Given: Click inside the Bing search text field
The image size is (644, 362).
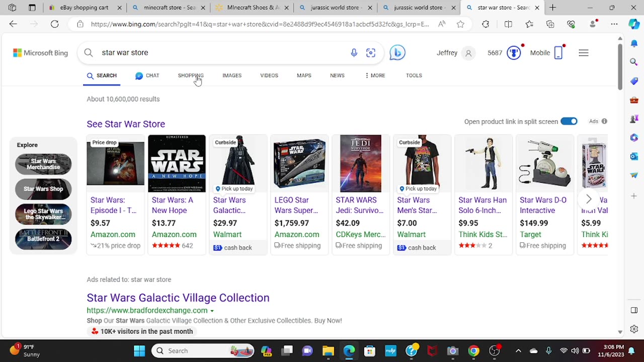Looking at the screenshot, I should 221,52.
